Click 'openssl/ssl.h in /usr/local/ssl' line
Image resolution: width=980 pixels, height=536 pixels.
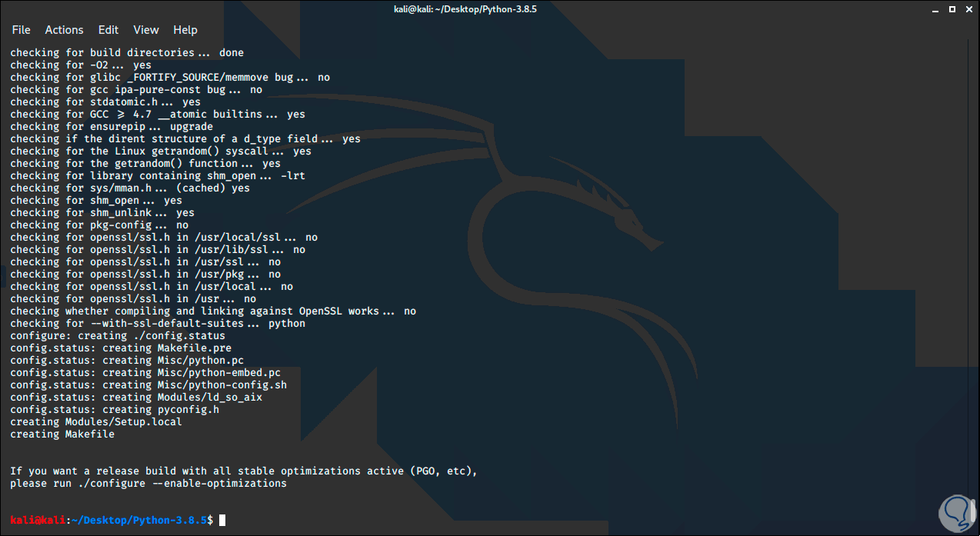164,238
